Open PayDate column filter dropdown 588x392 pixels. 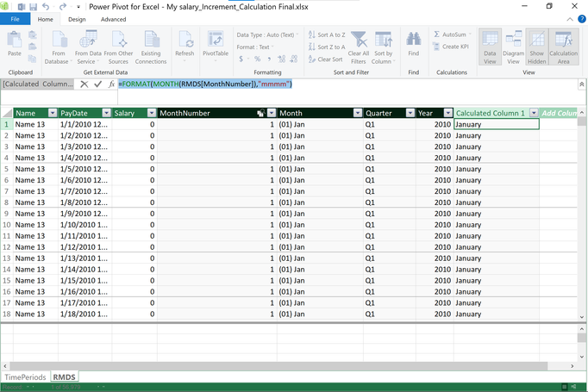click(x=107, y=113)
